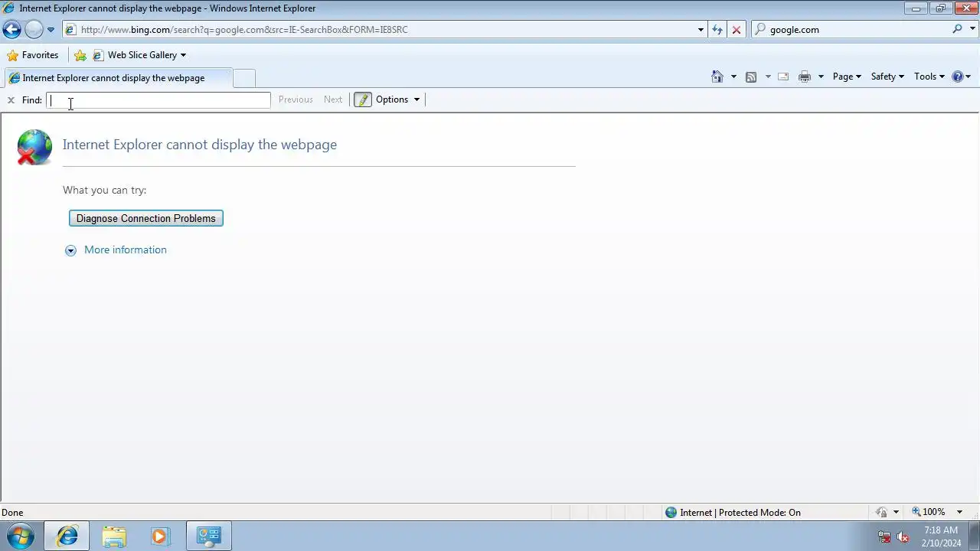
Task: Click the Previous find result button
Action: pos(296,99)
